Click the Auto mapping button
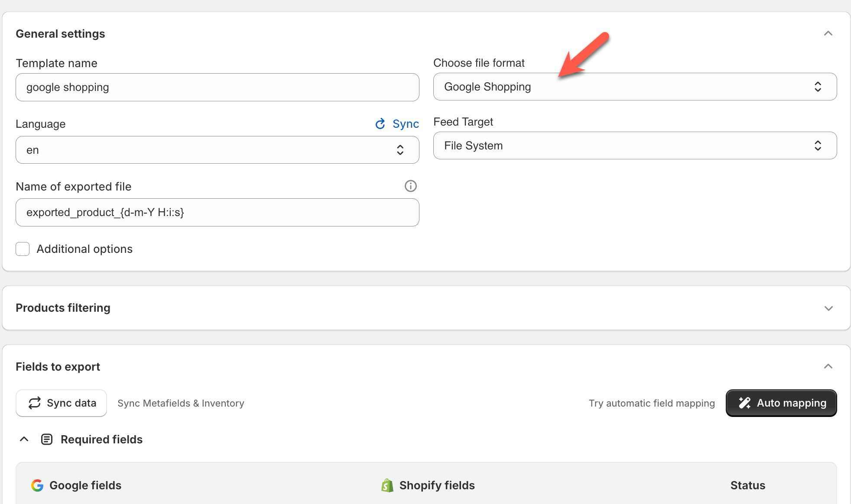This screenshot has width=851, height=504. coord(781,403)
